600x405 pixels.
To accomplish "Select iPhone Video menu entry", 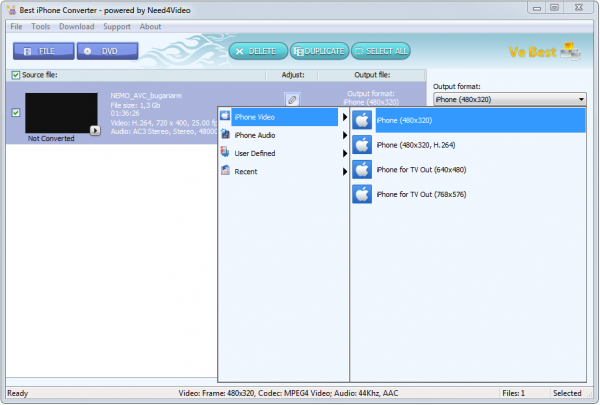I will (284, 117).
